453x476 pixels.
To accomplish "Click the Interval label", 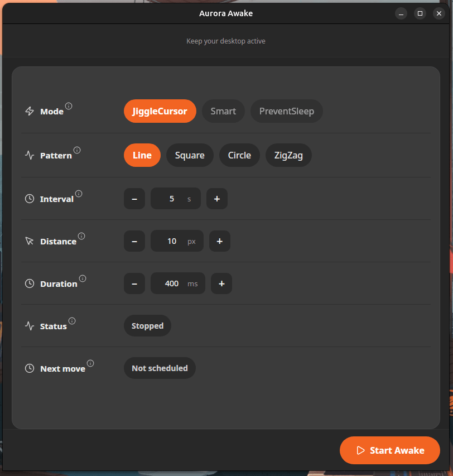I will click(57, 199).
